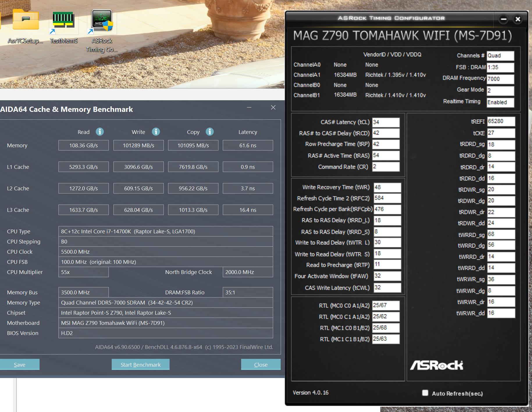The image size is (532, 412).
Task: Select the L1 Cache Read value 5293.3 GB/s
Action: (83, 167)
